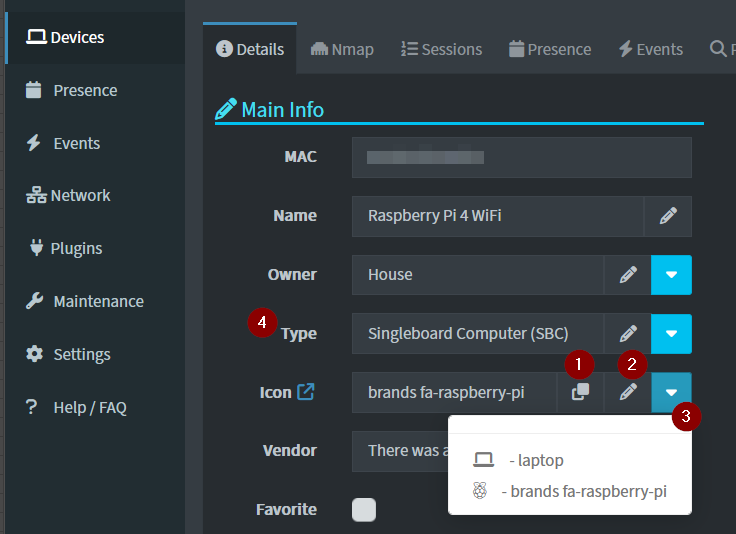Collapse the Icon dropdown arrow

pos(671,393)
